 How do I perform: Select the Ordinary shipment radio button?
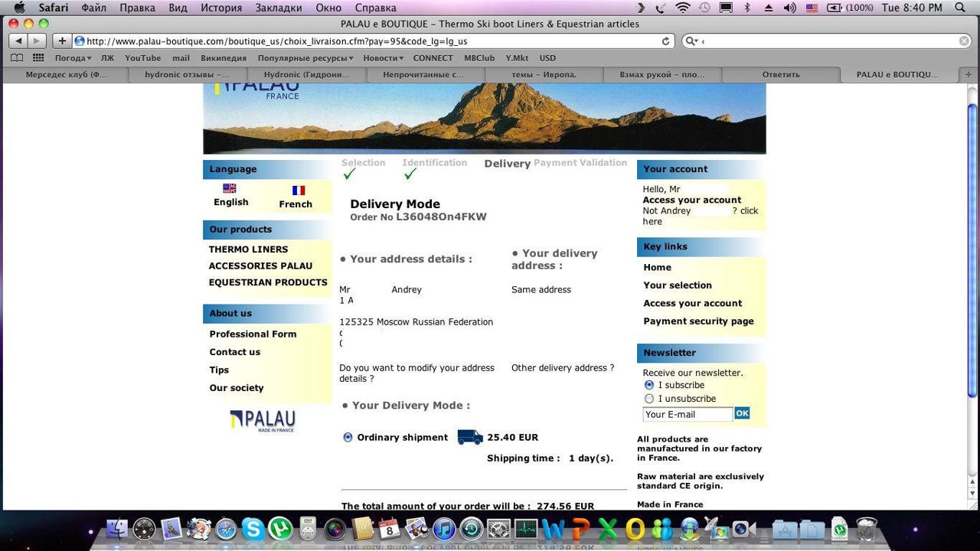[348, 437]
